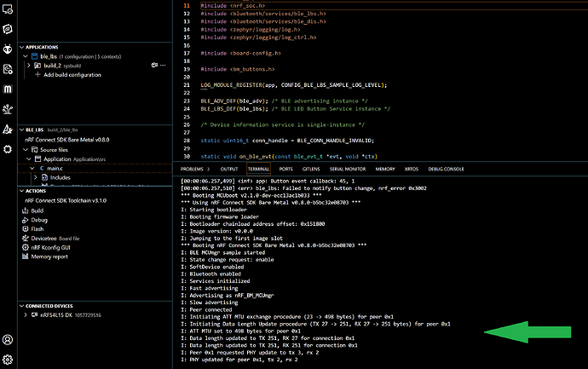Collapse the ble_lbs application node chevron

point(26,56)
